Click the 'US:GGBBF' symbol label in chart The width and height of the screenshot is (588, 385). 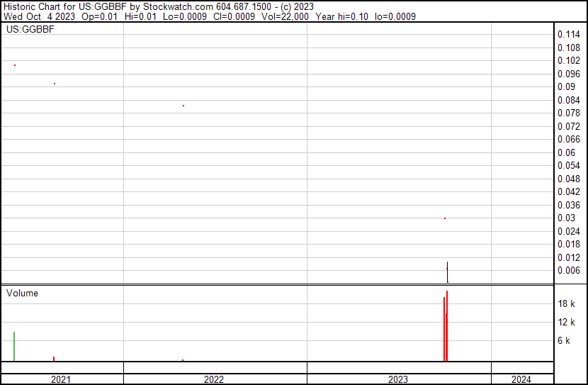[x=30, y=29]
